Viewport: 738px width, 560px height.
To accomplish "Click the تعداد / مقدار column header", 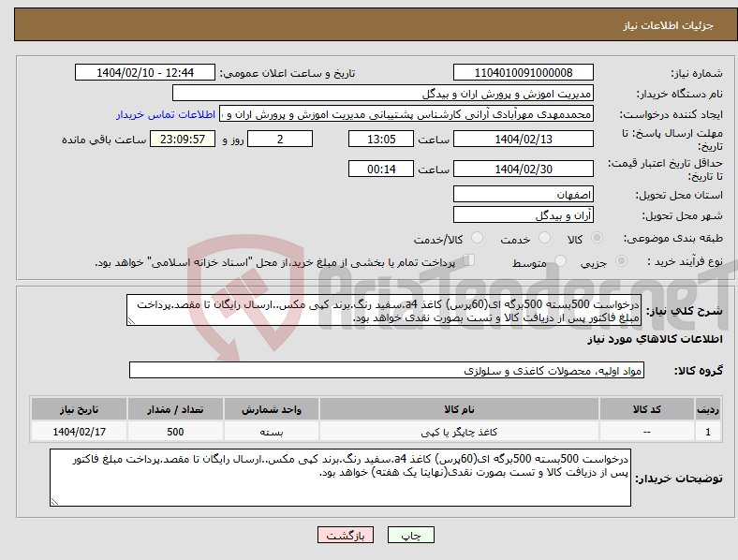I will click(175, 409).
